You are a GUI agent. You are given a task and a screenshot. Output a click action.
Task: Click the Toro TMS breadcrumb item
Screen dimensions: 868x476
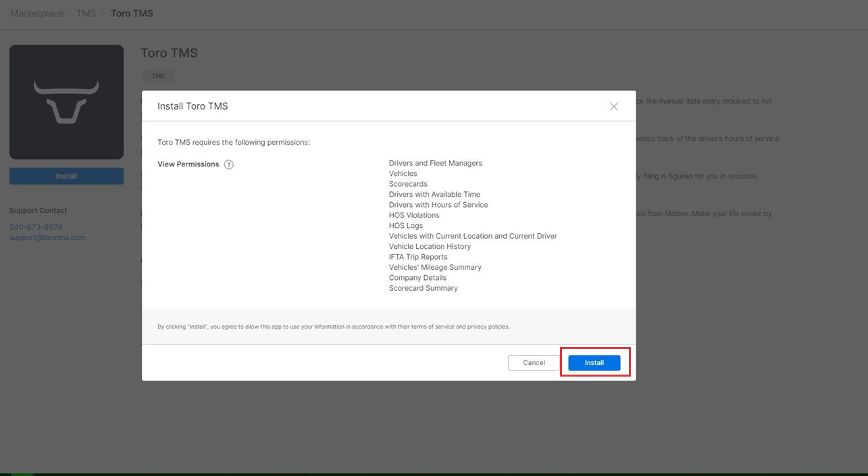click(132, 14)
